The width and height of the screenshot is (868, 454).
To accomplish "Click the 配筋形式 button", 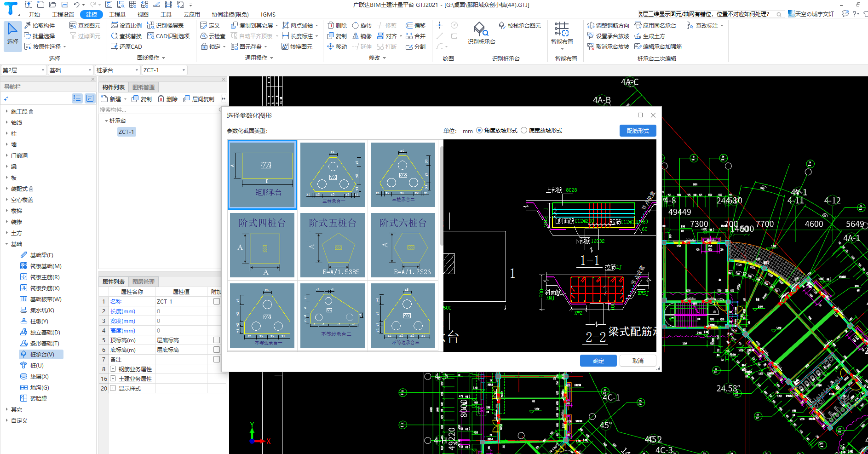I will coord(638,131).
